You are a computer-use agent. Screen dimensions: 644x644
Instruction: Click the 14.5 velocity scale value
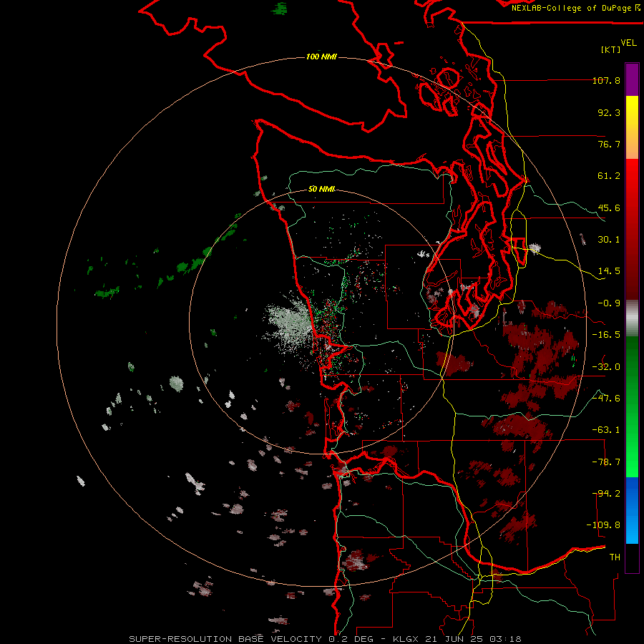(609, 271)
